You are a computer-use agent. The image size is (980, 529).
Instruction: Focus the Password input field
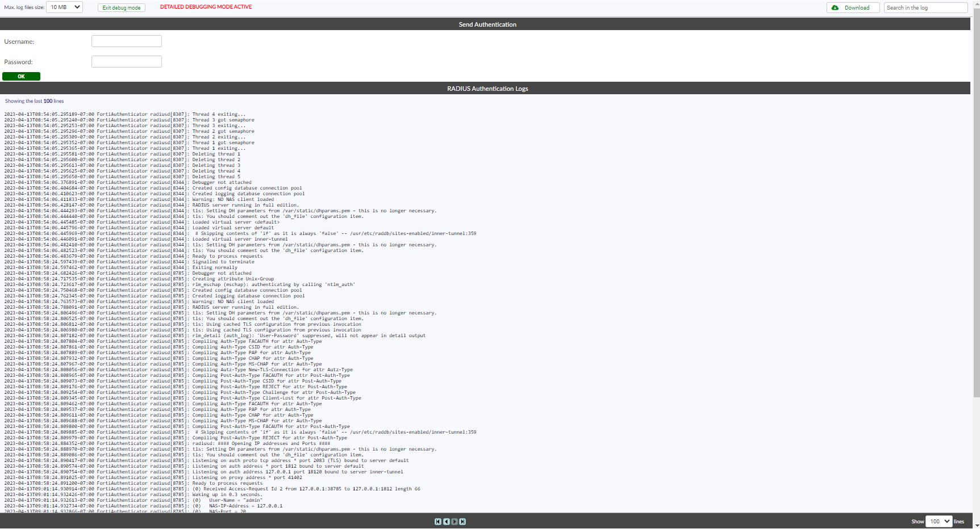(x=126, y=61)
